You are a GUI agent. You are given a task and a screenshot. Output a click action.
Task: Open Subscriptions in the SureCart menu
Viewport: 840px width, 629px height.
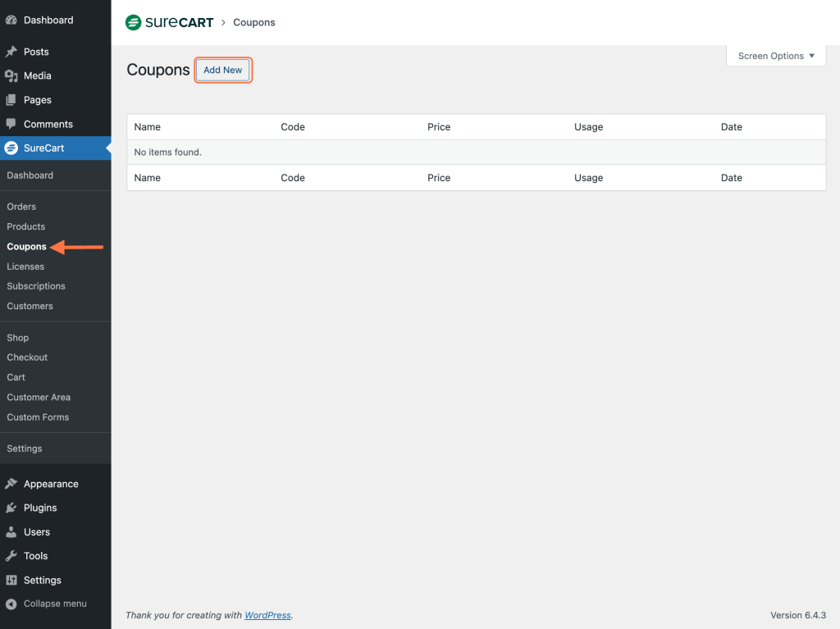coord(36,286)
